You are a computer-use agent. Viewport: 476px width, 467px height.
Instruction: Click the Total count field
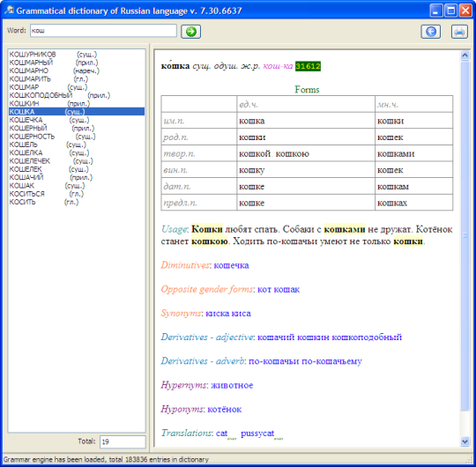123,441
